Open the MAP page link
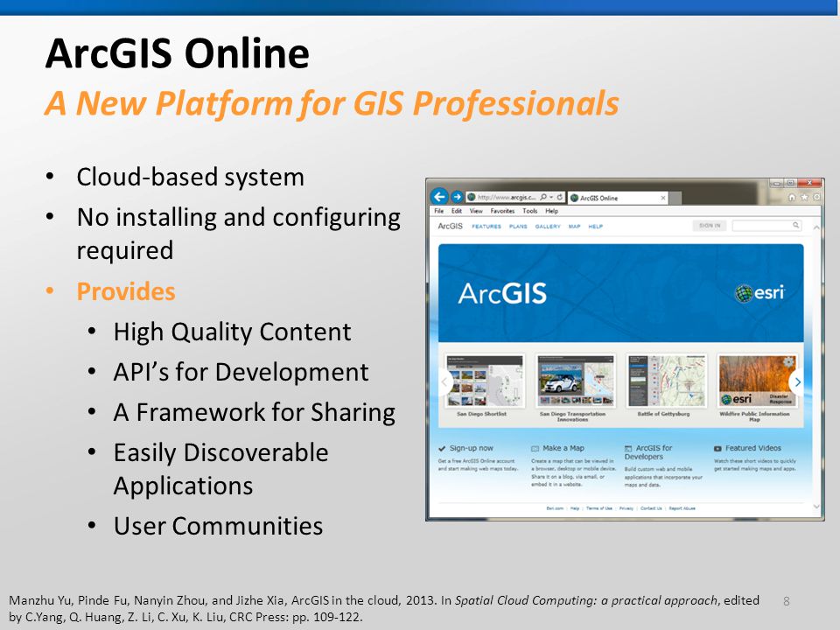This screenshot has height=630, width=840. (574, 227)
